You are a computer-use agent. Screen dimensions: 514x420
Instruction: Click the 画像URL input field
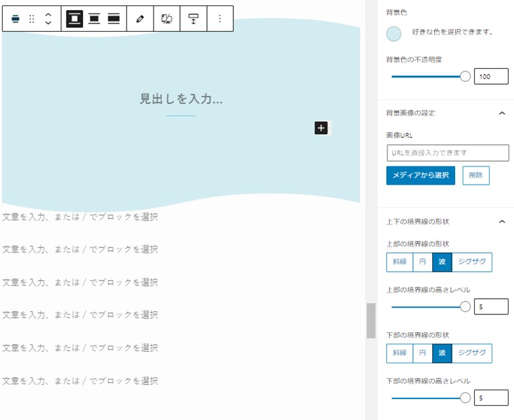click(x=448, y=153)
